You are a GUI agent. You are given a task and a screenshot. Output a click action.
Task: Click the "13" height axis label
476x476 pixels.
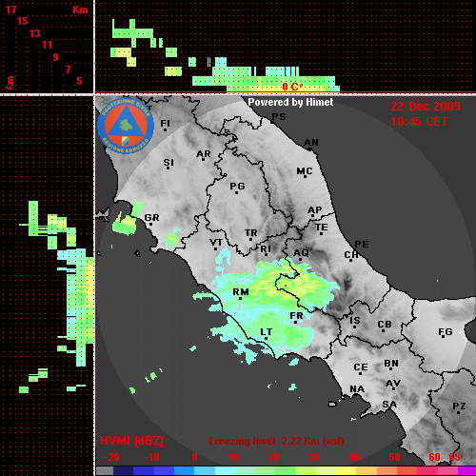point(35,33)
